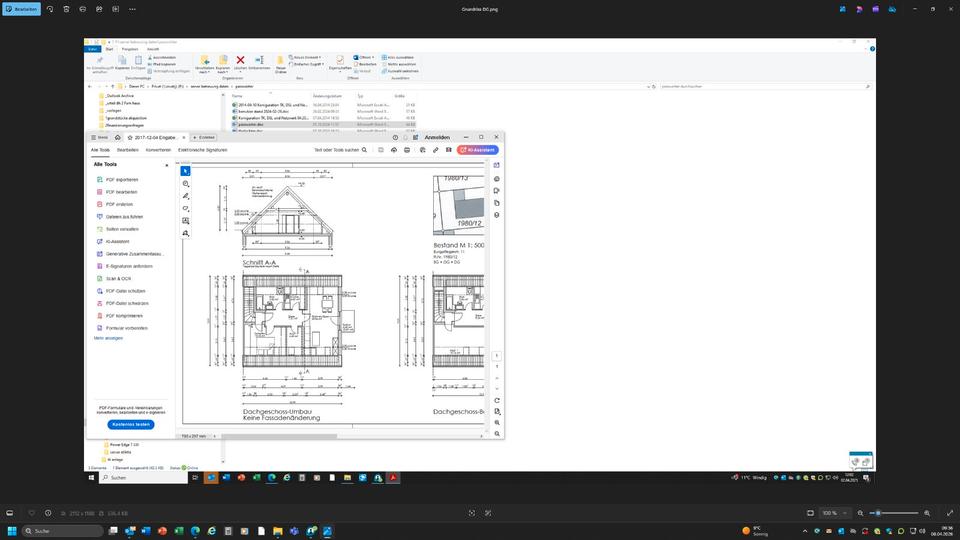Select the arrow selection tool in Acrobat
The image size is (960, 540).
click(186, 171)
